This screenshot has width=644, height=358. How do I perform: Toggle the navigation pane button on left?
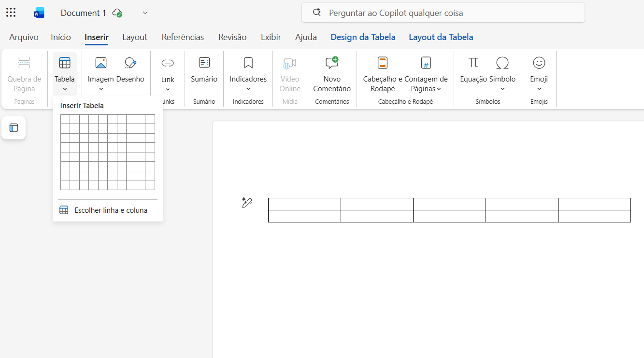pyautogui.click(x=14, y=128)
